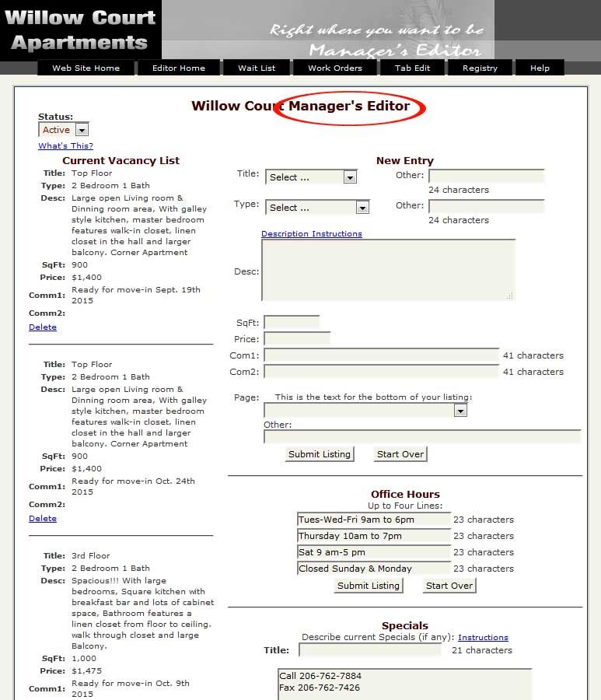Edit the Closed Sunday & Monday field
This screenshot has width=601, height=700.
tap(374, 569)
